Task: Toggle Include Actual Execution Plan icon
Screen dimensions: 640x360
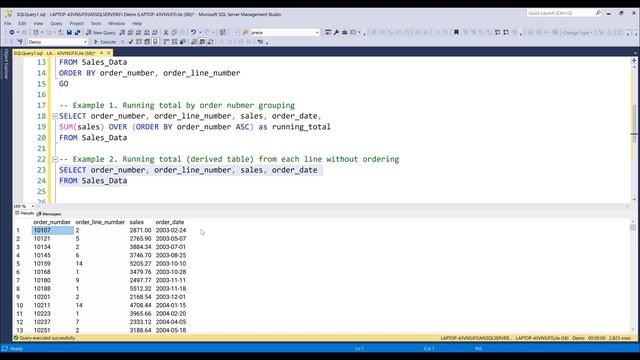Action: [x=166, y=42]
